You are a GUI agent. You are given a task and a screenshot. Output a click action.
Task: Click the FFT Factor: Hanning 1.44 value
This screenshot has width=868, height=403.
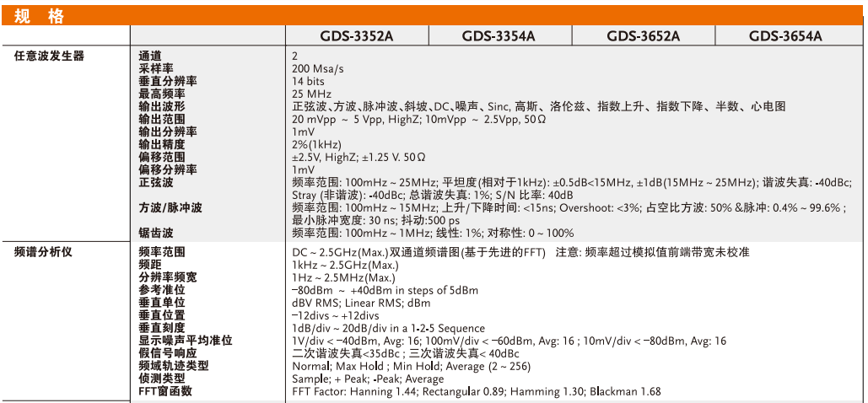tap(476, 392)
